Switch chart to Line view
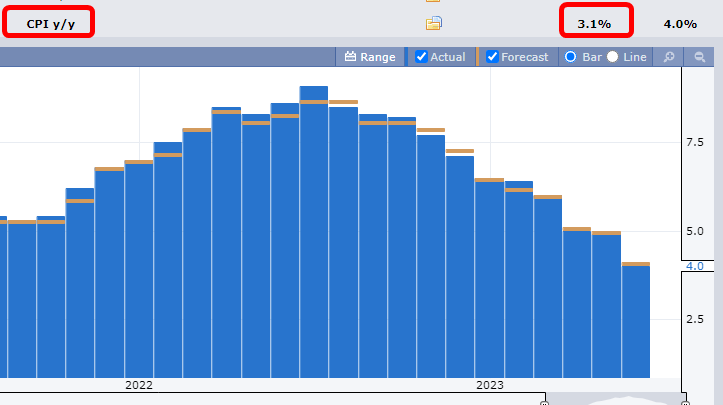Image resolution: width=723 pixels, height=405 pixels. [612, 57]
